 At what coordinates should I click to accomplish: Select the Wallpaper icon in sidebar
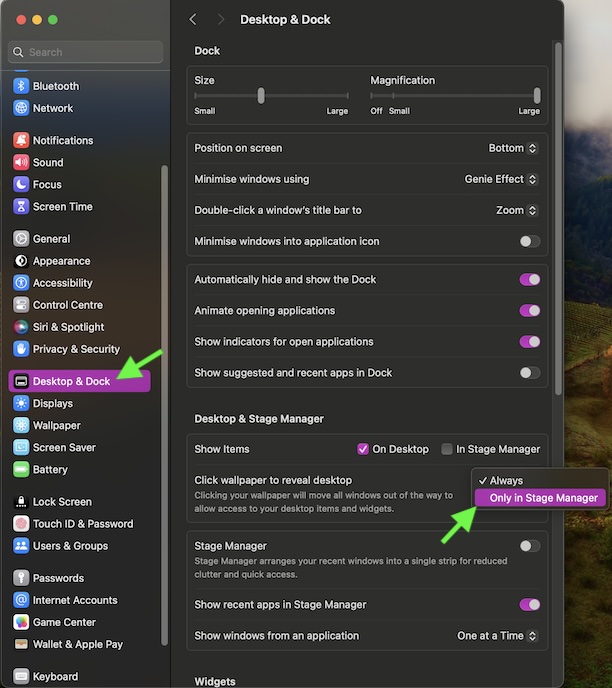click(20, 426)
